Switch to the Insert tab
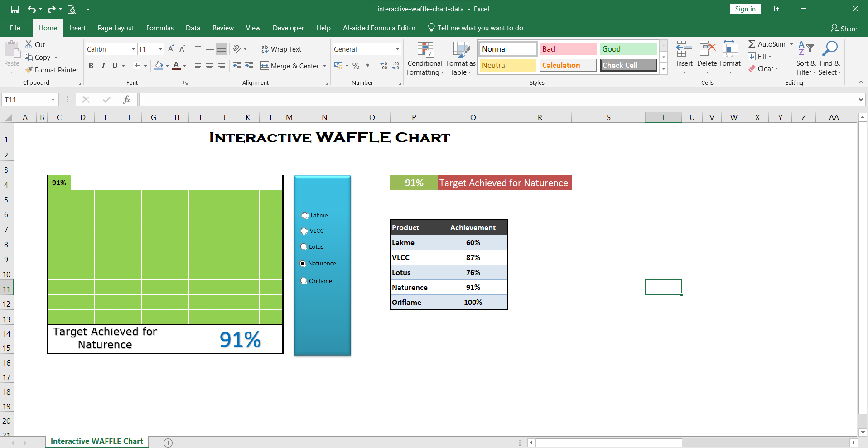This screenshot has height=448, width=868. [x=77, y=28]
